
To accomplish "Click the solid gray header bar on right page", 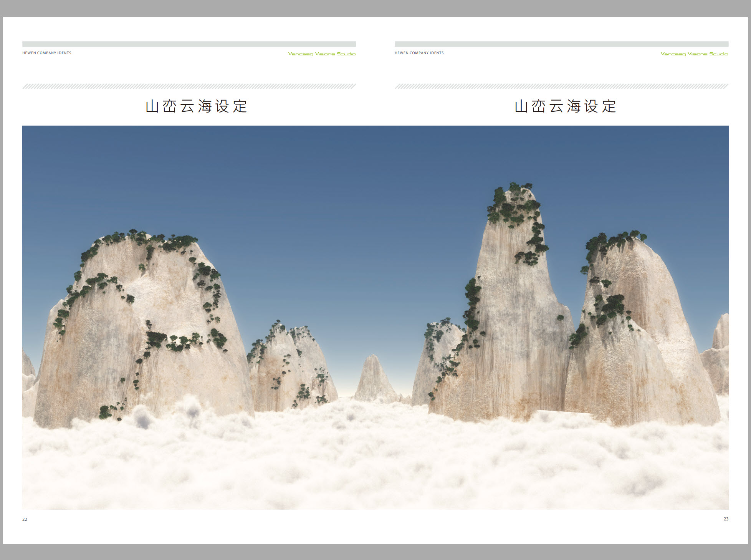I will pyautogui.click(x=561, y=44).
